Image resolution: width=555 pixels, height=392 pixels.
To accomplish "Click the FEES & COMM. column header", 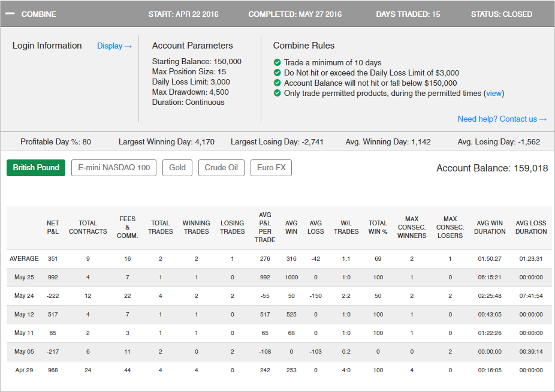I will click(127, 227).
